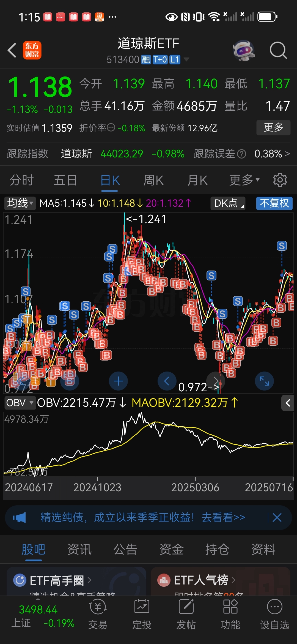Tap the back arrow
The width and height of the screenshot is (297, 644).
tap(12, 50)
